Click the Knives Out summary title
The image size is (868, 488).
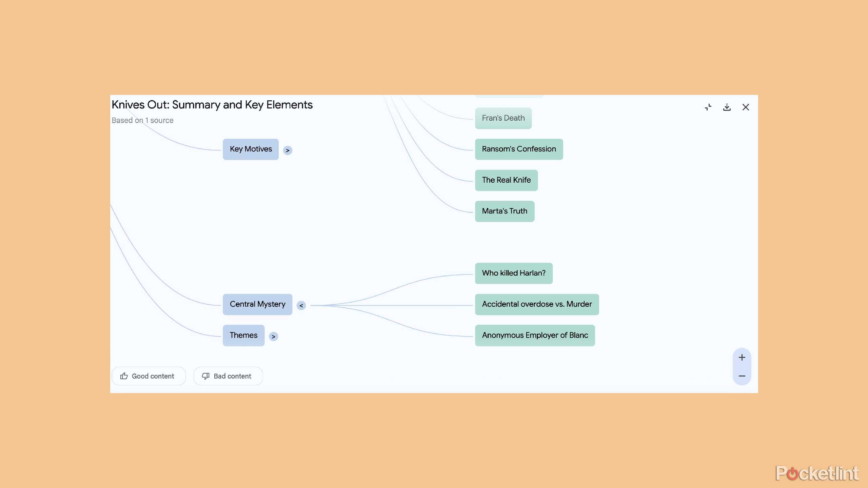[x=212, y=105]
